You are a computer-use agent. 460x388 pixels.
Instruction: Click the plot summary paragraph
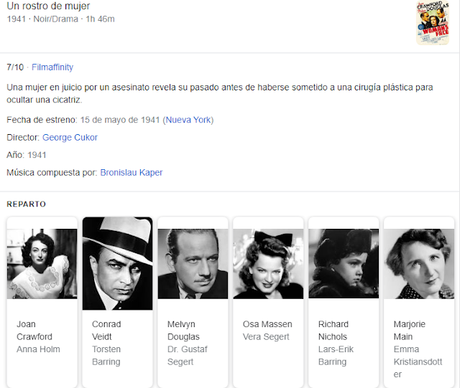coord(220,94)
